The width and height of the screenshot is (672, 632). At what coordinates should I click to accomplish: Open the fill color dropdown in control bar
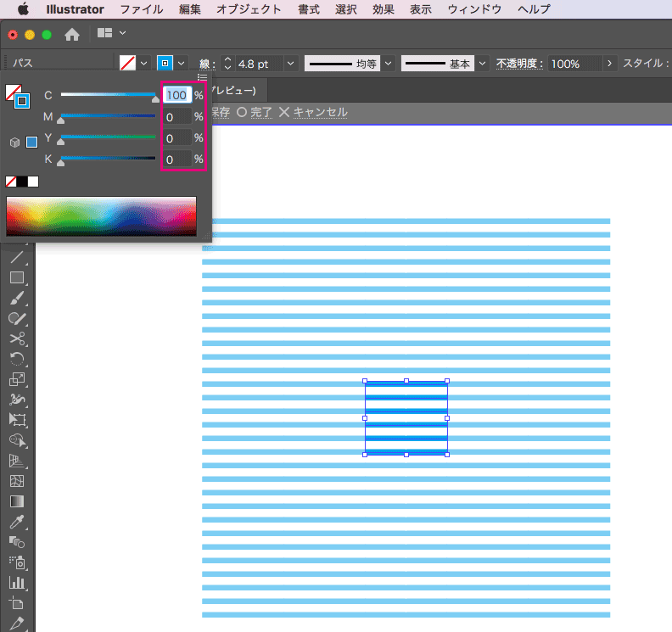click(143, 64)
